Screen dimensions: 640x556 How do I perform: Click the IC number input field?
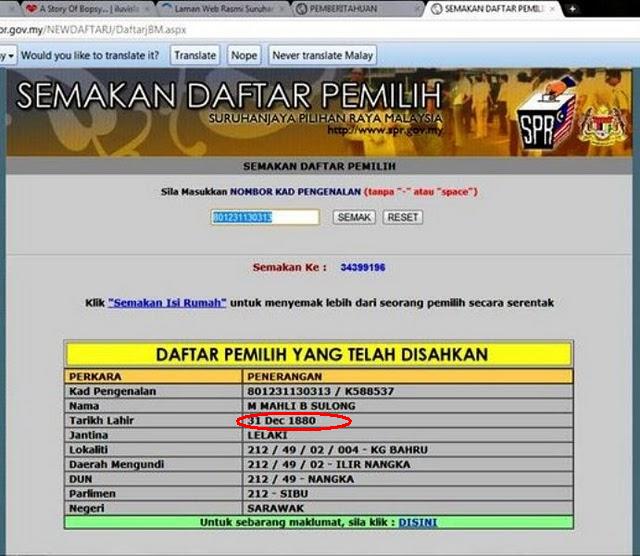point(265,217)
